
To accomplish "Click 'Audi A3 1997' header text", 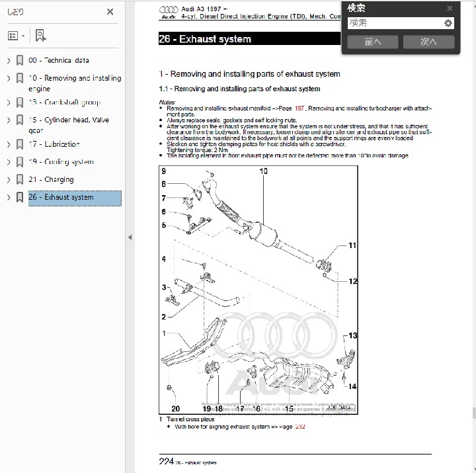I will (204, 9).
